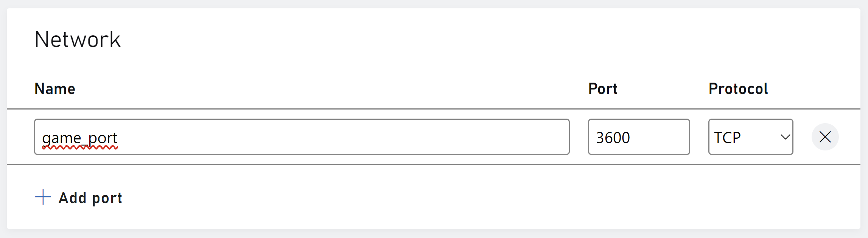The image size is (868, 238).
Task: Click the Network section heading
Action: (77, 39)
